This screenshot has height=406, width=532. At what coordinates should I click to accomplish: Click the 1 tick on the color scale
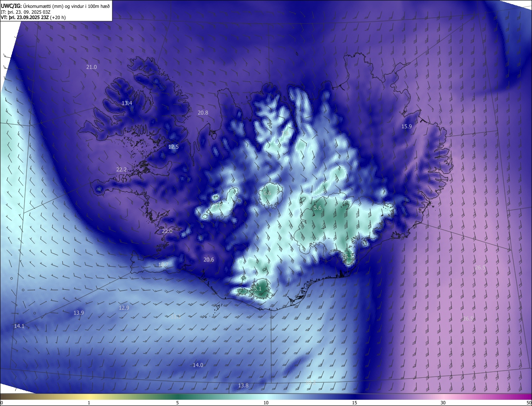[x=89, y=403]
